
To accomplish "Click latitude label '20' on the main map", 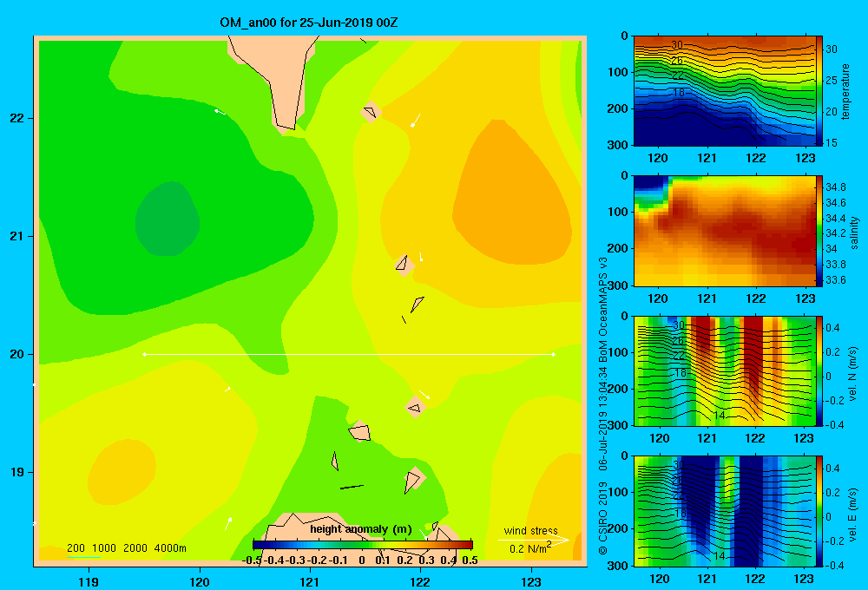I will tap(16, 354).
